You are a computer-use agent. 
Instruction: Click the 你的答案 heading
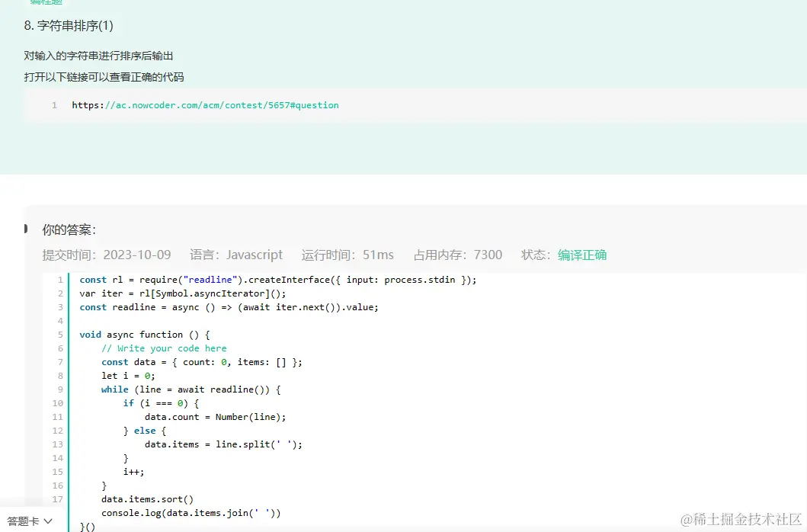(69, 229)
